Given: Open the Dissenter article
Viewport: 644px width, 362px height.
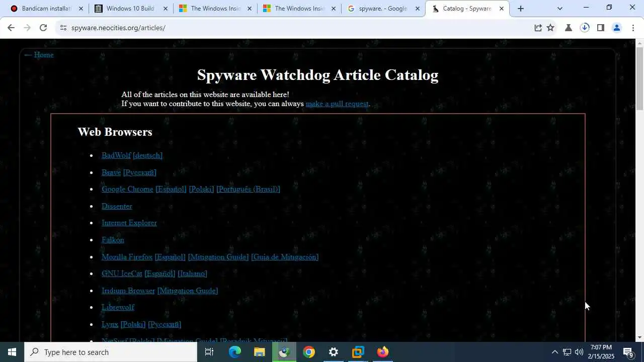Looking at the screenshot, I should [117, 206].
